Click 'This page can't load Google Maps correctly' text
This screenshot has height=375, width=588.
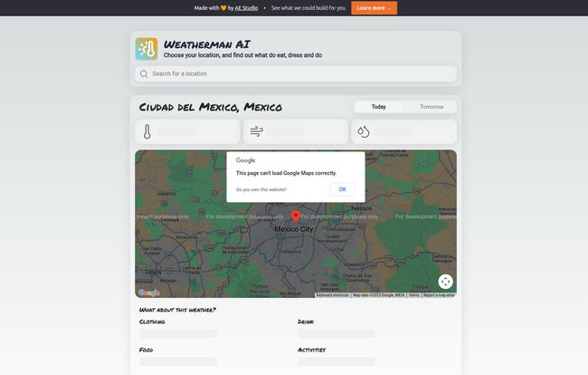[x=286, y=173]
